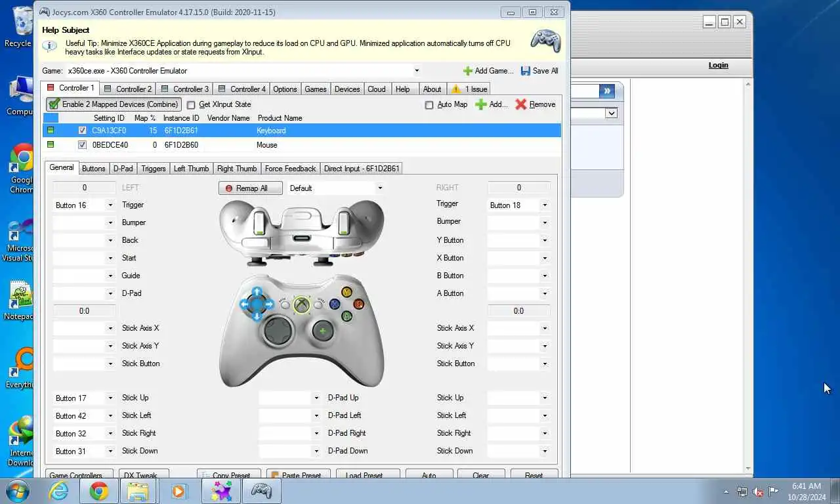Click the blue info icon beside Useful Tip
Image resolution: width=840 pixels, height=504 pixels.
click(x=49, y=46)
